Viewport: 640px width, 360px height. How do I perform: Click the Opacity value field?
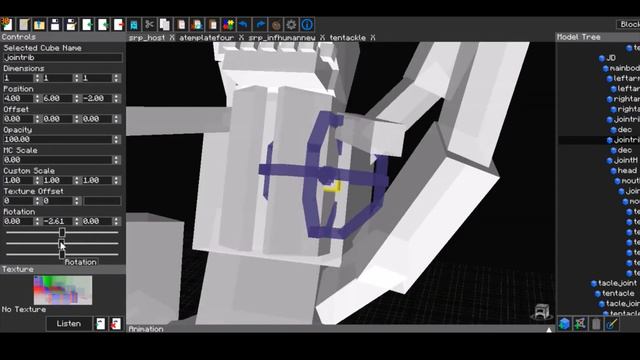point(58,139)
